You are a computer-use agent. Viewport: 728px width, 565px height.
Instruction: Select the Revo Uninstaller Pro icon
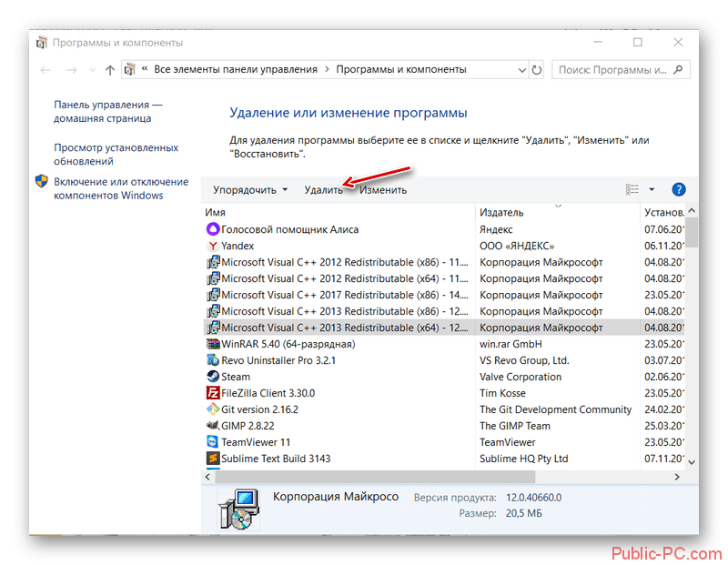click(x=213, y=359)
